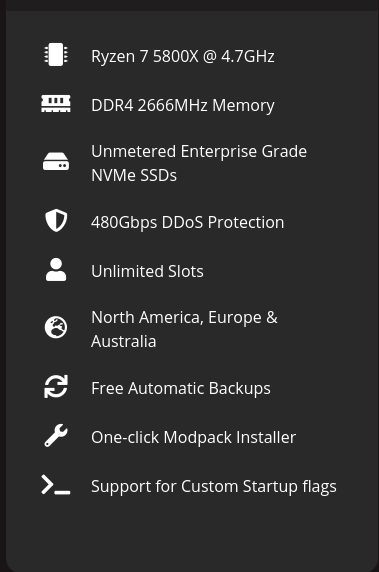379x572 pixels.
Task: Click the CPU chip icon
Action: 56,55
